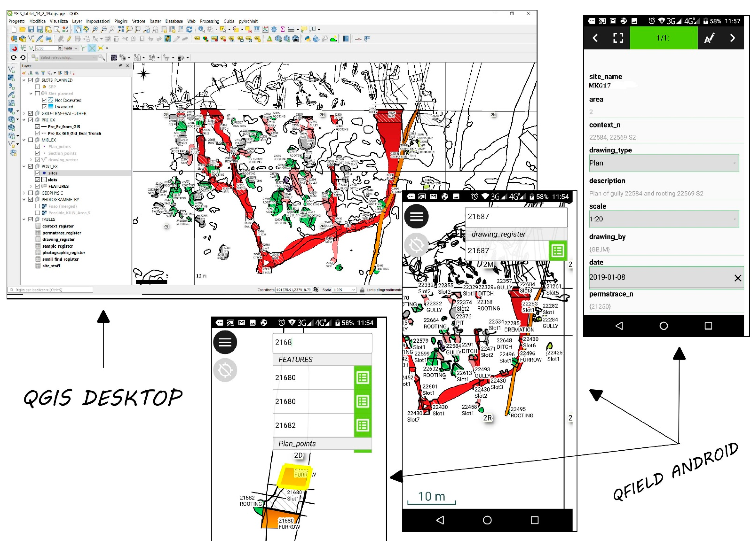Tap the QField edit pencil icon
The image size is (756, 546).
(x=709, y=38)
